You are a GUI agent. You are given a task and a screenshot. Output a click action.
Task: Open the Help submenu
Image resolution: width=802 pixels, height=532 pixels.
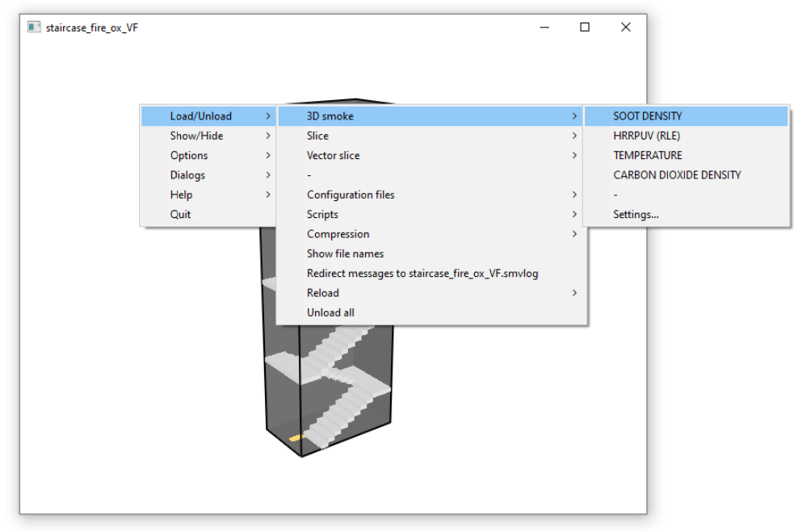point(208,195)
